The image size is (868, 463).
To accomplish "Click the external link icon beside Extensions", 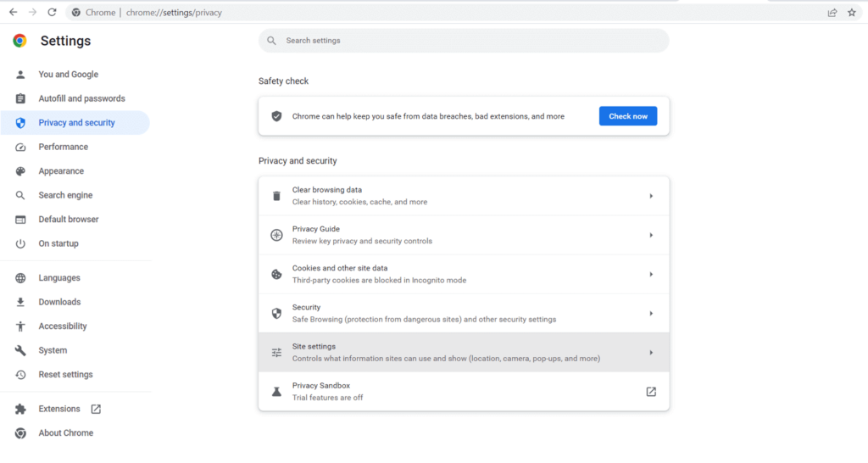I will 96,409.
